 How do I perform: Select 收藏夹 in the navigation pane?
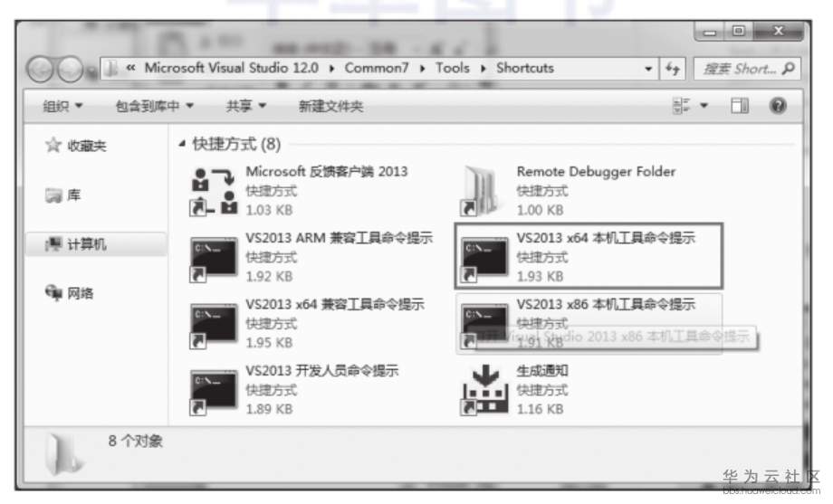[76, 146]
